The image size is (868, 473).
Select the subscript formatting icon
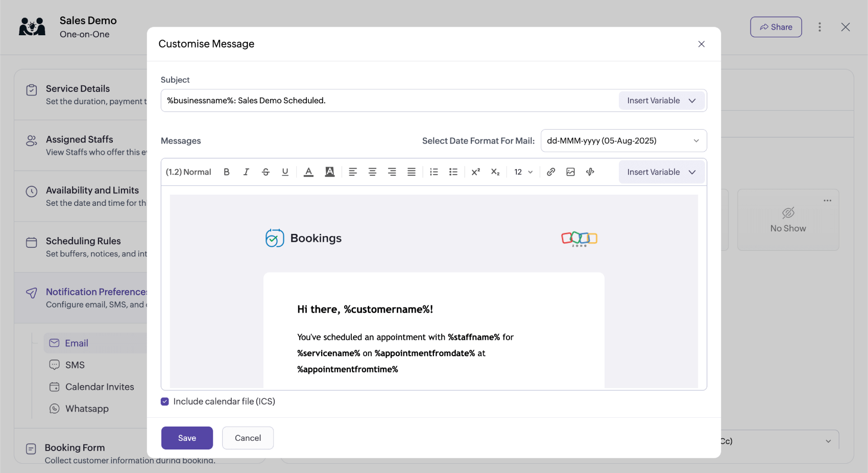495,172
